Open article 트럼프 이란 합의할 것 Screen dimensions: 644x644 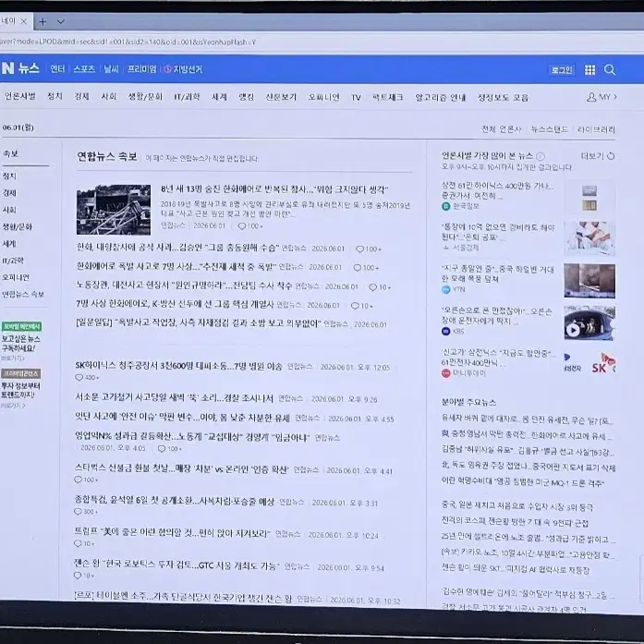[172, 533]
